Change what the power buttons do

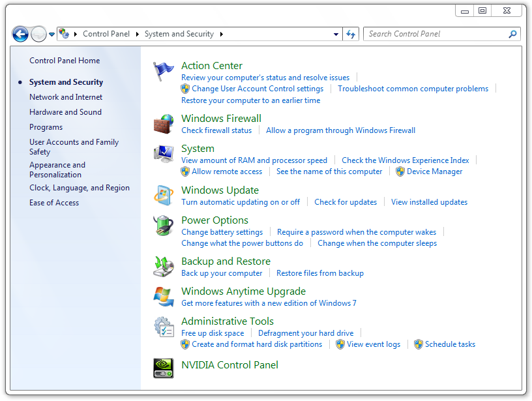click(x=243, y=243)
